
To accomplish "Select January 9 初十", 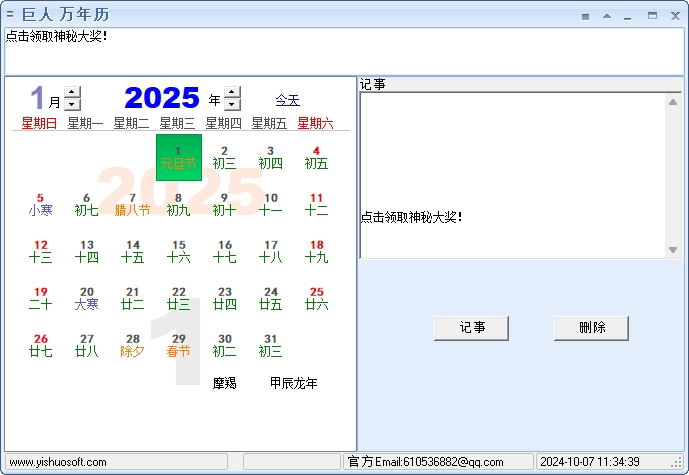I will (225, 204).
